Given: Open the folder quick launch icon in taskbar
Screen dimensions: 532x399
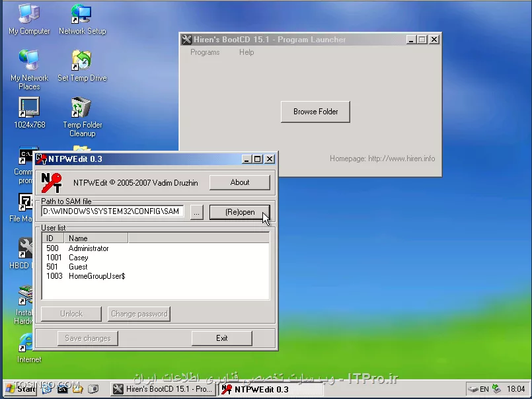Looking at the screenshot, I should 78,389.
